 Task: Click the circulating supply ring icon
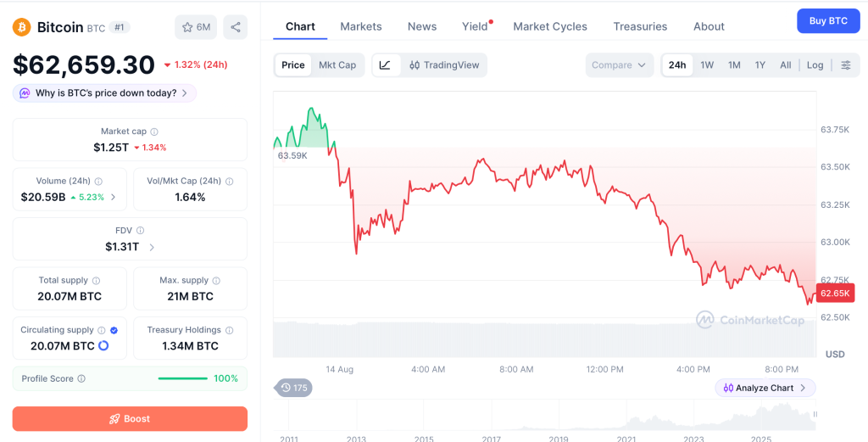pyautogui.click(x=103, y=346)
